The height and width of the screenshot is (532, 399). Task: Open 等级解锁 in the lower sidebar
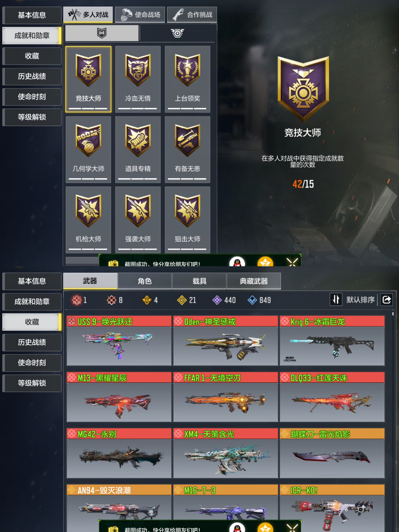tap(32, 383)
